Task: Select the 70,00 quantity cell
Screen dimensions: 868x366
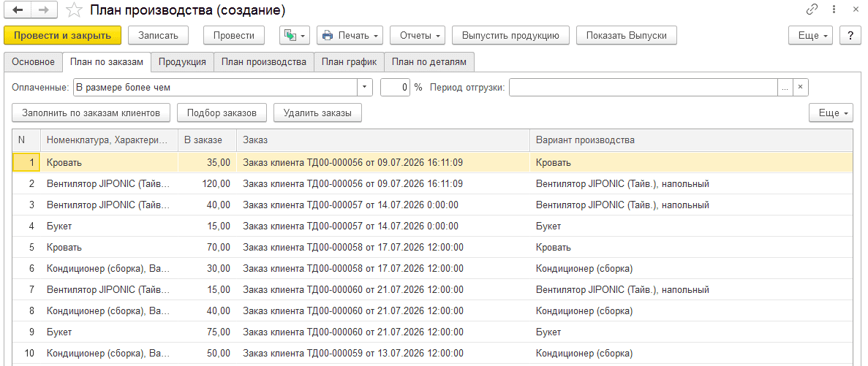Action: point(207,247)
